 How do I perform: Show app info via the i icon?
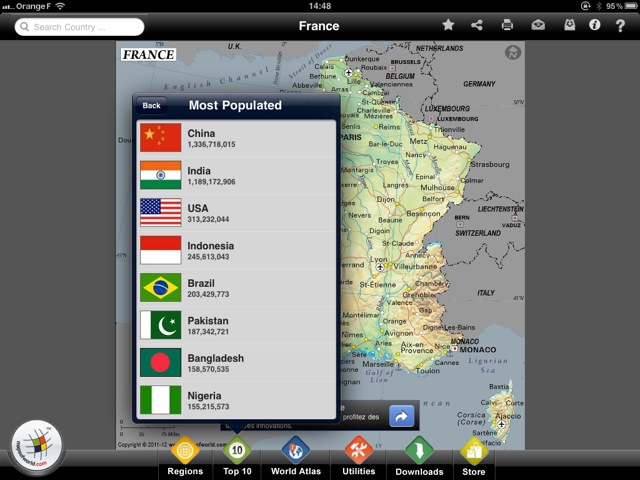595,25
